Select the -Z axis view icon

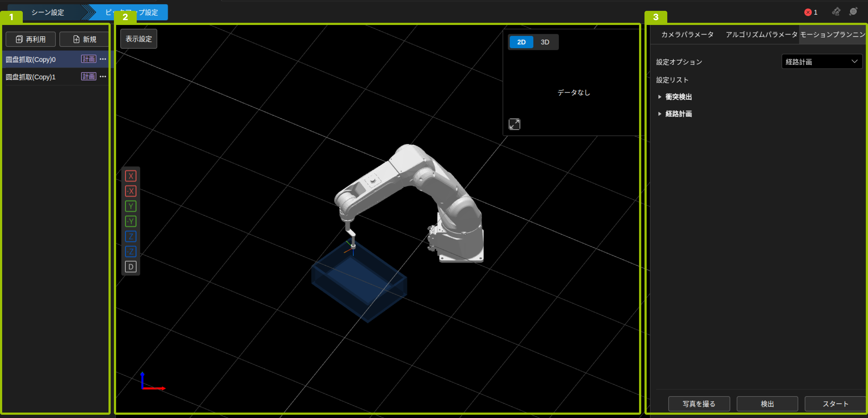[x=131, y=251]
